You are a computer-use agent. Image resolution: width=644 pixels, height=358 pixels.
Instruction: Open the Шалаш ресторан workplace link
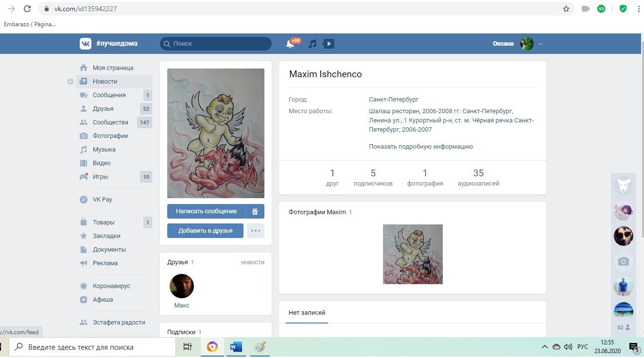395,111
